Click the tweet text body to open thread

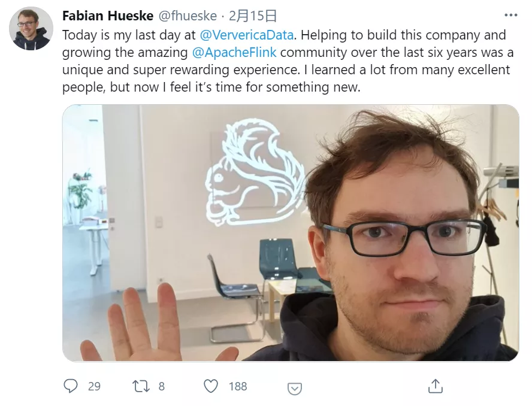(x=288, y=61)
